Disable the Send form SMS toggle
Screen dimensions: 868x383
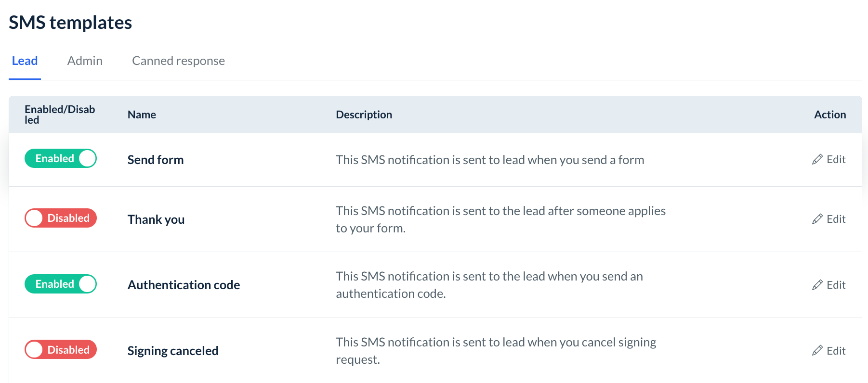pyautogui.click(x=61, y=159)
